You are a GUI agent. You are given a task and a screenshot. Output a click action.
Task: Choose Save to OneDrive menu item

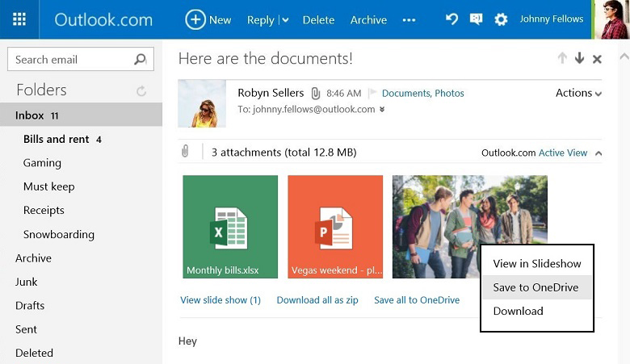(537, 287)
